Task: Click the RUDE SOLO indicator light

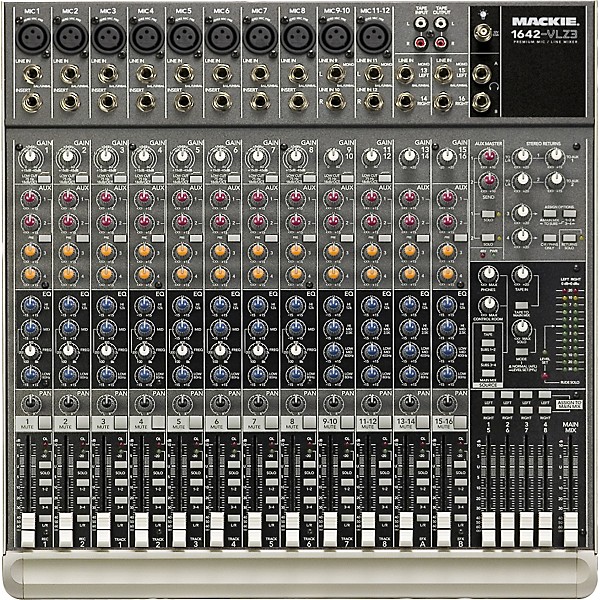Action: coord(544,377)
